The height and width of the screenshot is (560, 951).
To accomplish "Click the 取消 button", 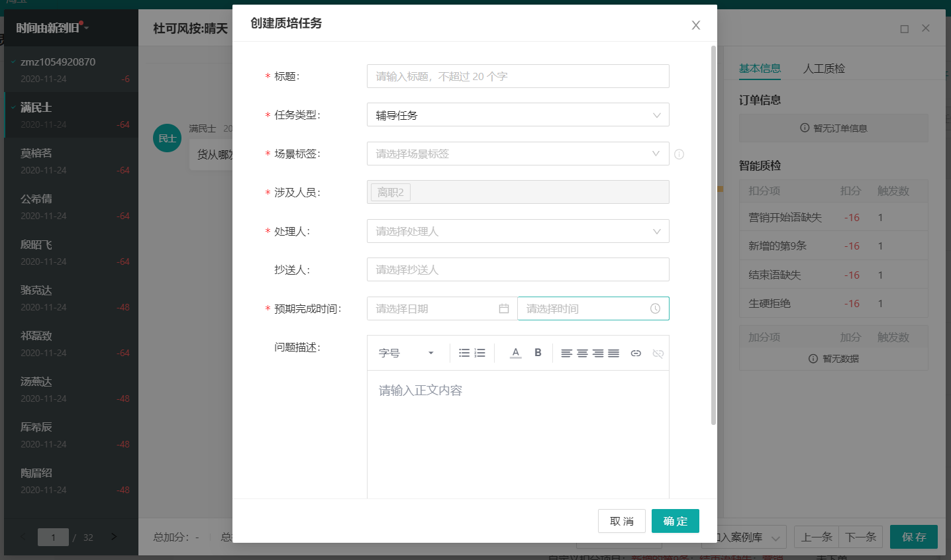I will (x=622, y=521).
